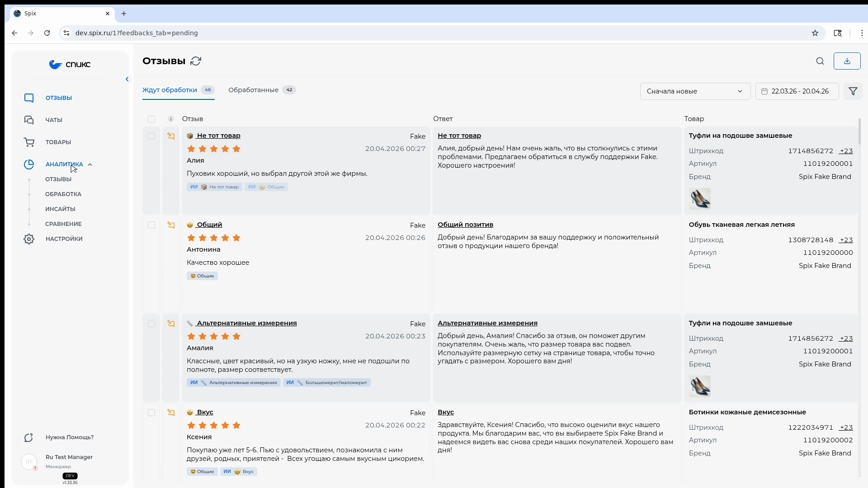Viewport: 868px width, 488px height.
Task: Go to Товары cart icon
Action: coord(29,142)
